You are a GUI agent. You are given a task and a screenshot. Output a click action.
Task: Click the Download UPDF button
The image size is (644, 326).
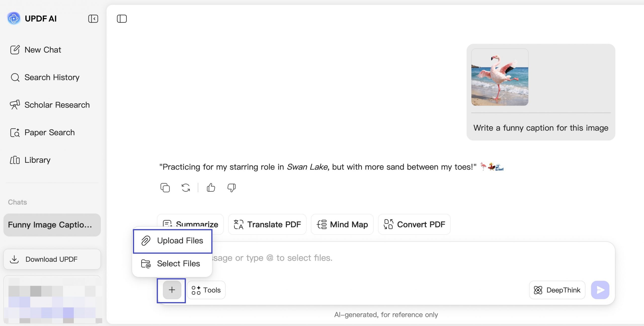[52, 259]
